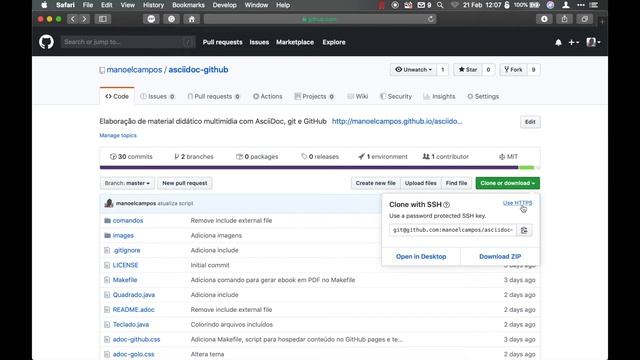Open the Branch: master dropdown
Viewport: 640px width, 360px height.
click(127, 183)
